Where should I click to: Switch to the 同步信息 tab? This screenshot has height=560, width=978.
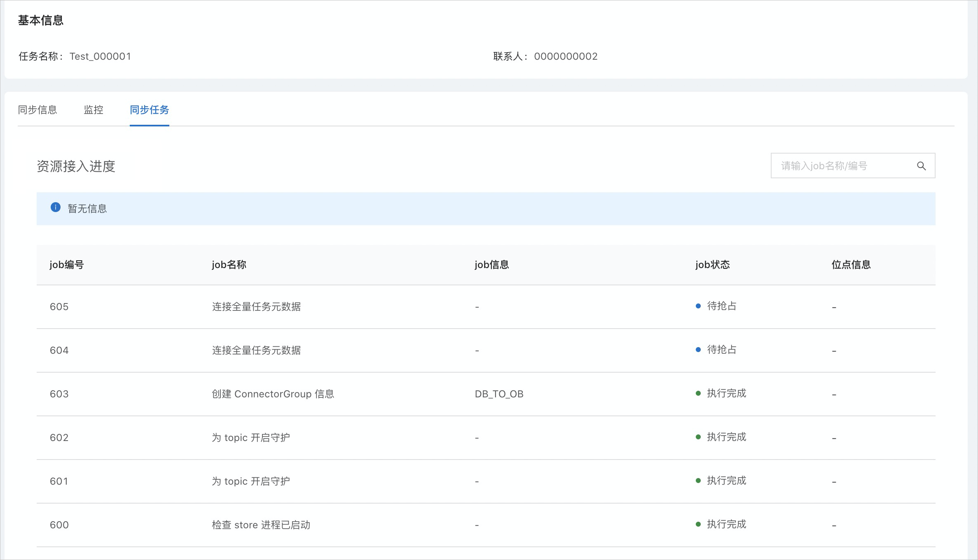click(37, 110)
